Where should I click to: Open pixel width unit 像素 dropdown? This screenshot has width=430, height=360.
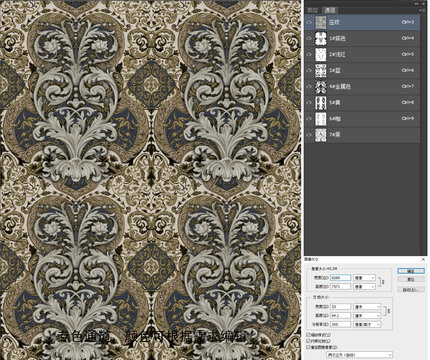pos(364,277)
